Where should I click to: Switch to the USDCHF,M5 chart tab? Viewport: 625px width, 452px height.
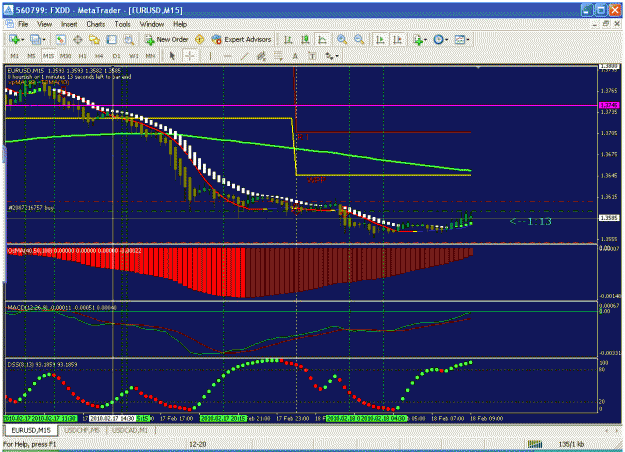(82, 430)
